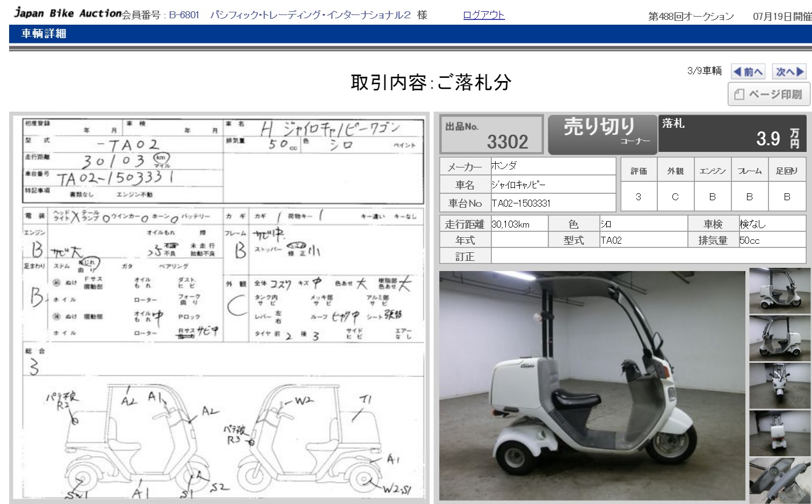Click the 外観 grade C cell
The image size is (812, 504).
(675, 197)
